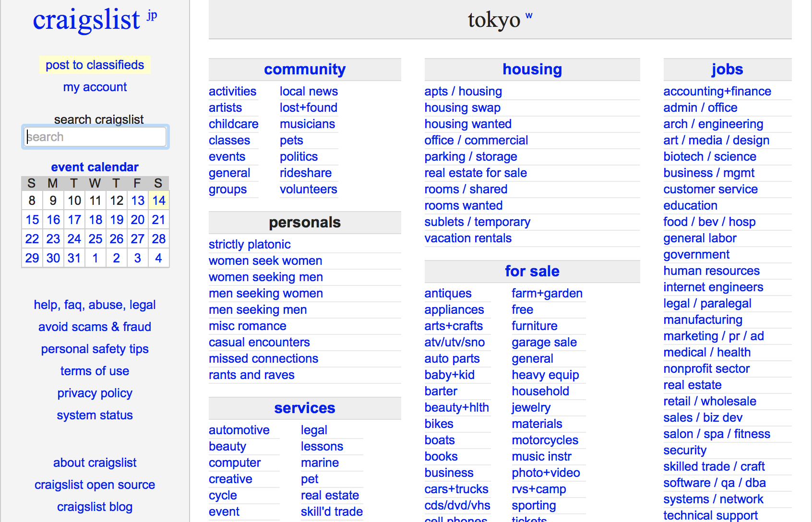The image size is (812, 522).
Task: Open 'software / qa / dba' jobs
Action: pyautogui.click(x=715, y=483)
